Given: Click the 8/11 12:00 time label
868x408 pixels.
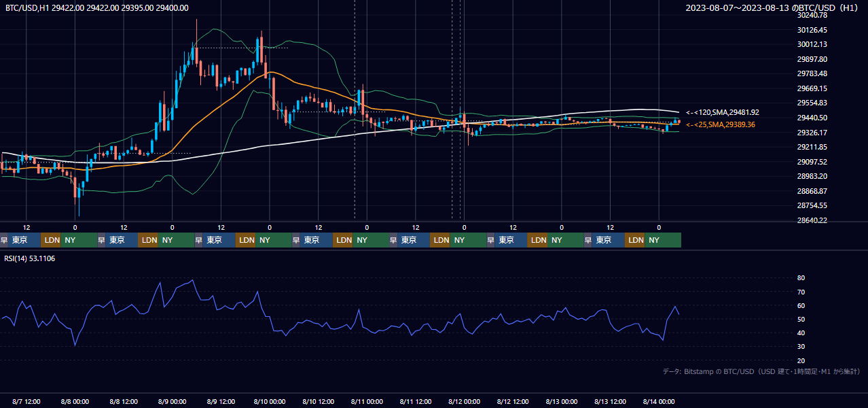Looking at the screenshot, I should (x=416, y=402).
